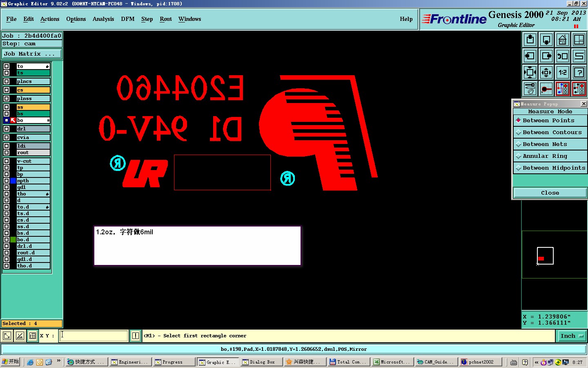Toggle the checkbox for layer bo
This screenshot has width=588, height=368.
(x=7, y=120)
